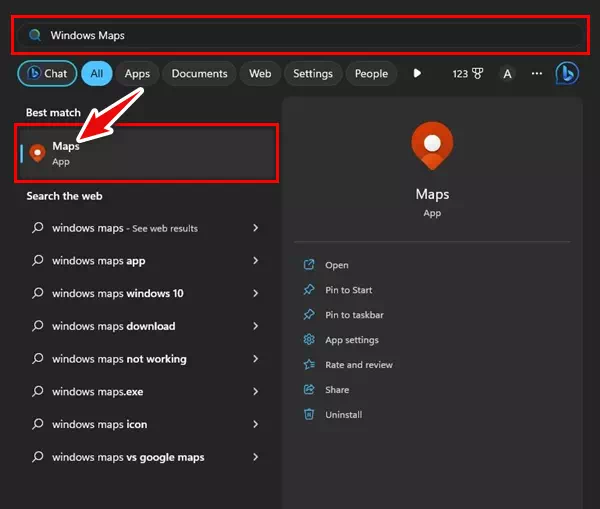Image resolution: width=600 pixels, height=509 pixels.
Task: Show more filters with the arrow
Action: (417, 73)
